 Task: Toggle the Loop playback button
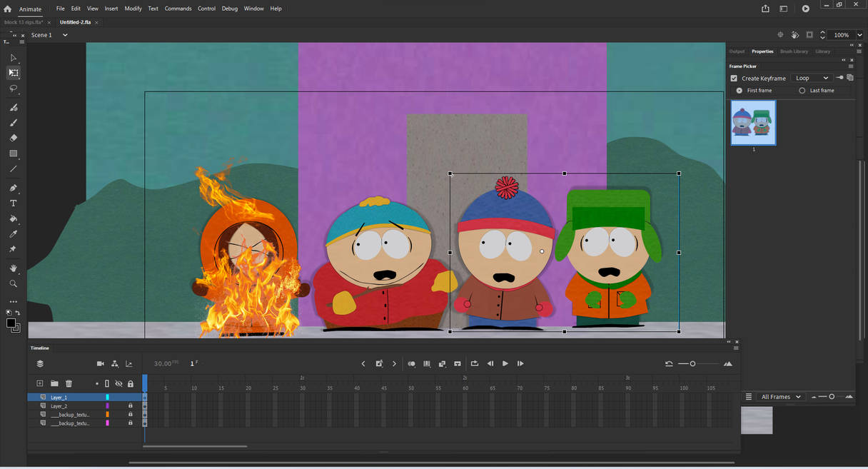point(475,363)
